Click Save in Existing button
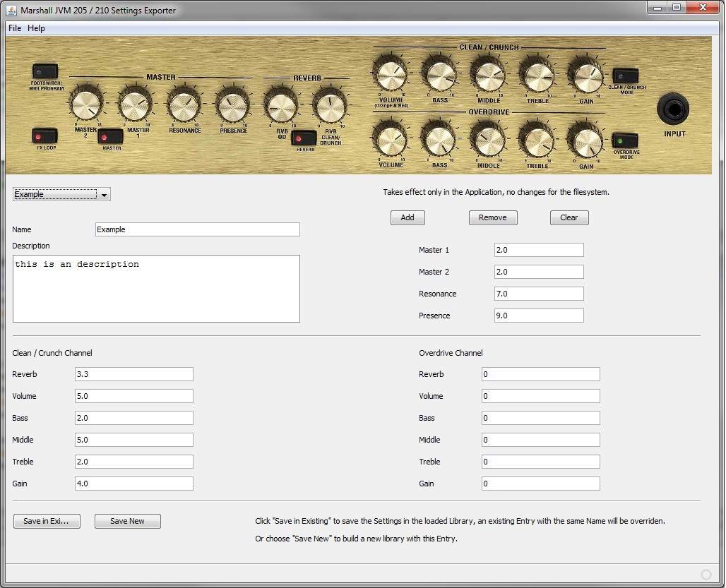The height and width of the screenshot is (588, 726). click(x=47, y=521)
